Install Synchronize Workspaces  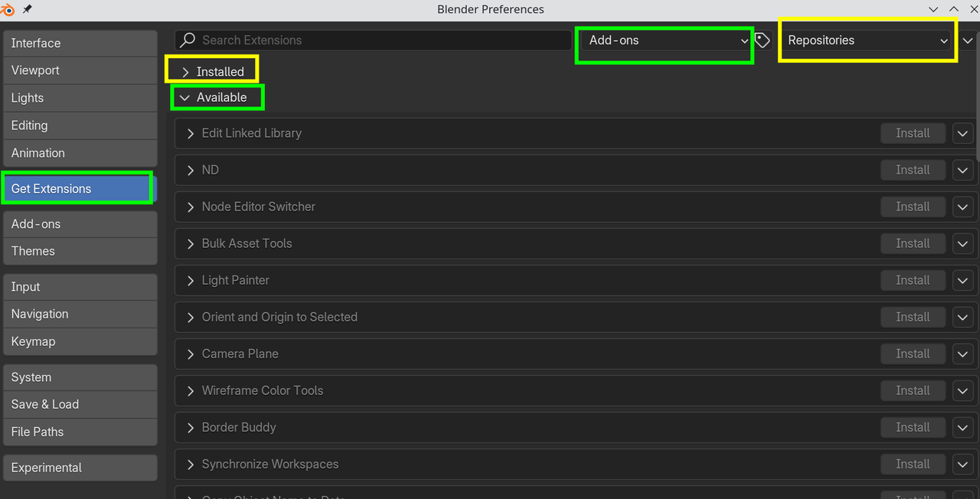(913, 464)
